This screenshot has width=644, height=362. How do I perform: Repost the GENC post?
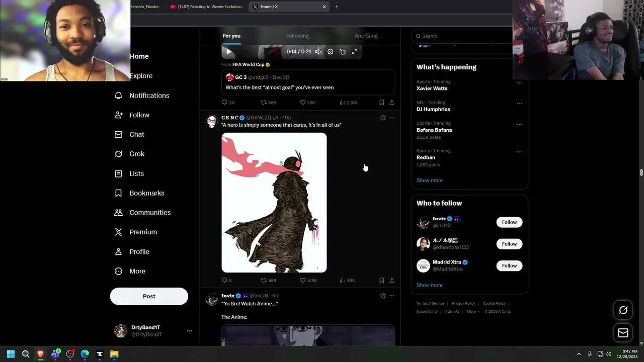tap(268, 281)
